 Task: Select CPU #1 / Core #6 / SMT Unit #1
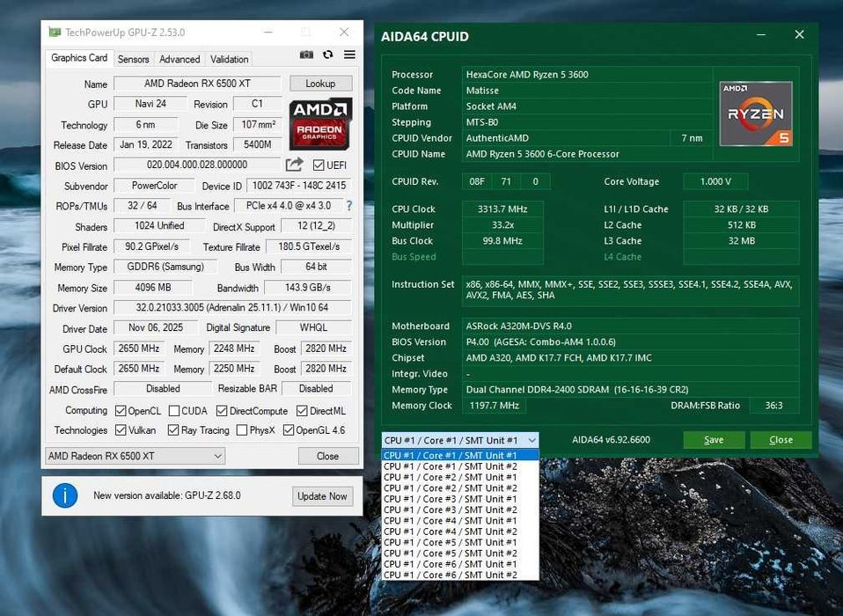pyautogui.click(x=460, y=564)
